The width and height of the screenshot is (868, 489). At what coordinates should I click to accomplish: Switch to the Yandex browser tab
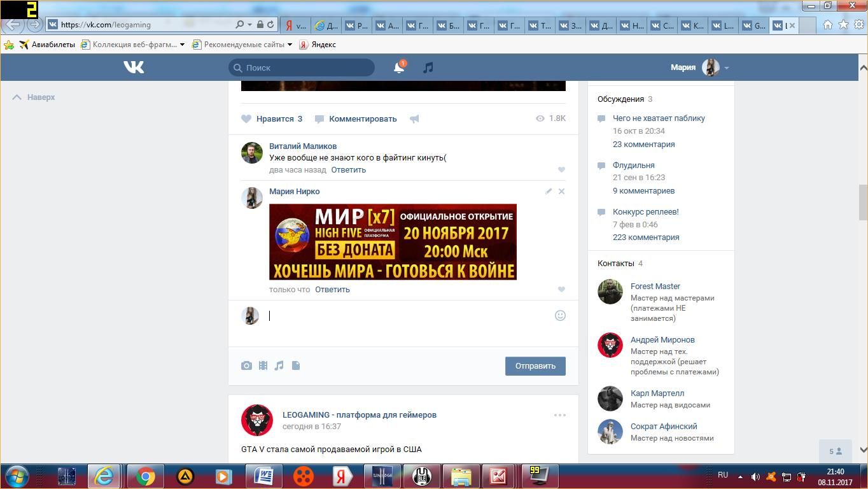point(296,25)
